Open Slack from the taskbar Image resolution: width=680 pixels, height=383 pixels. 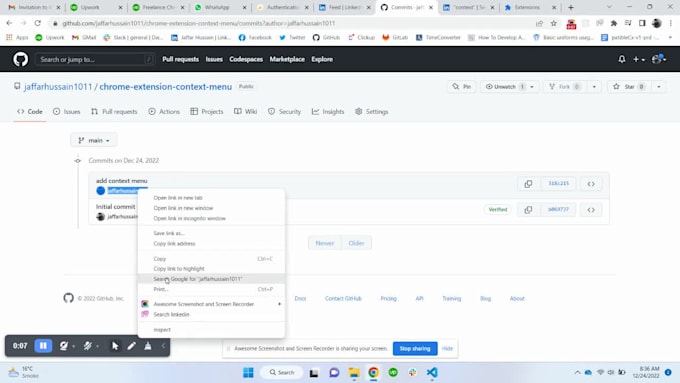pos(412,372)
